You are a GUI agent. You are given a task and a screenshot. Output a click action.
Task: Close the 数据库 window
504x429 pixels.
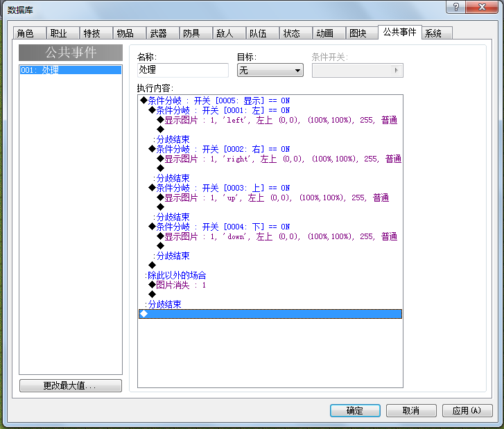482,7
